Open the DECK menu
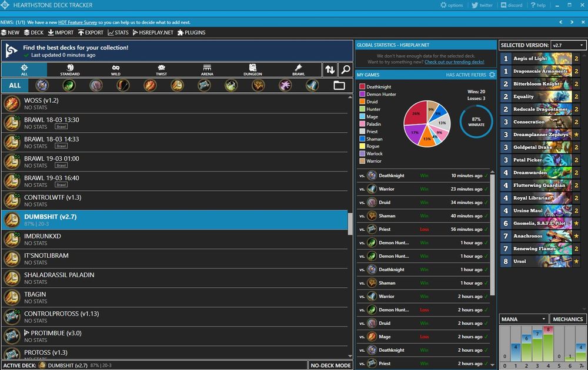This screenshot has height=370, width=588. click(x=34, y=32)
